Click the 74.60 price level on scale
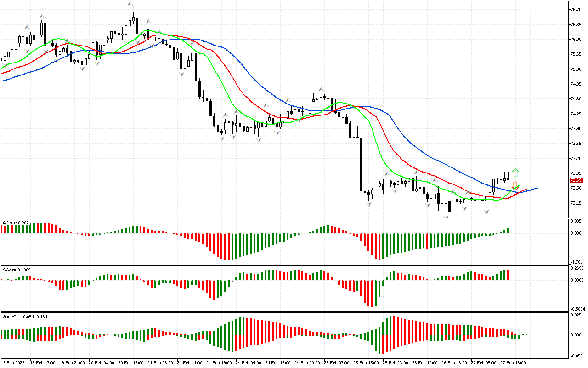 (x=576, y=99)
